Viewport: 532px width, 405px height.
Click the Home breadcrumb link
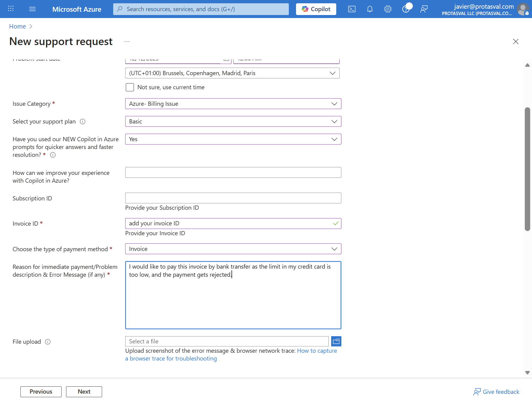[17, 26]
